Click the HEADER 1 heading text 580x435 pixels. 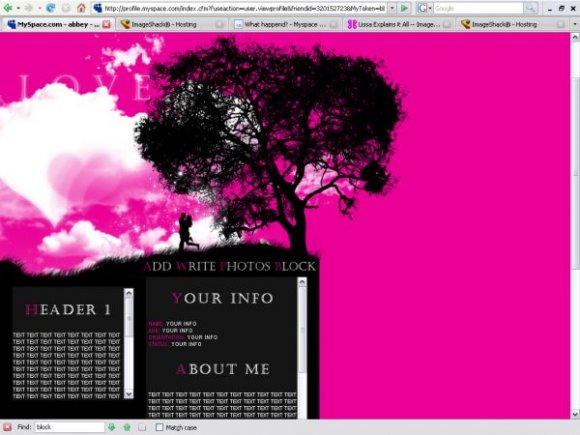click(68, 310)
